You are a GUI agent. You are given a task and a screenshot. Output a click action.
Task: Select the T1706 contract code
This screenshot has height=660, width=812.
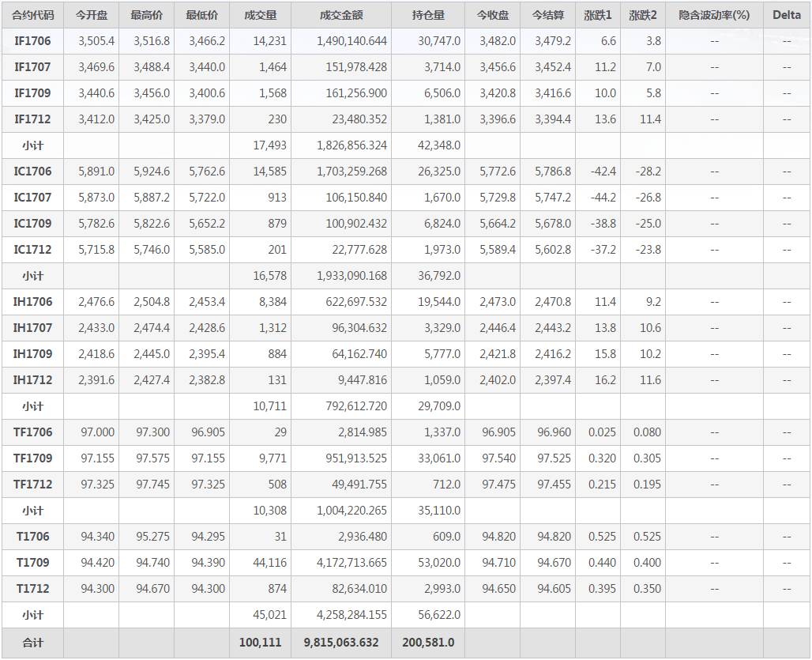tap(32, 536)
